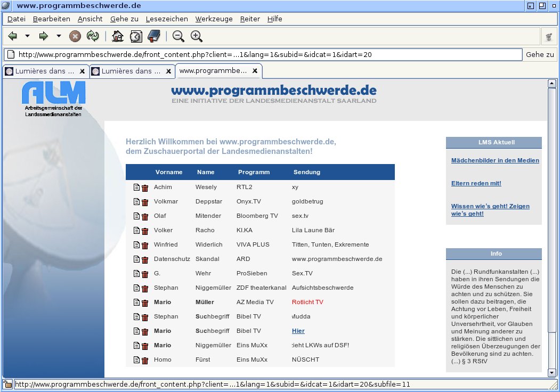Viewport: 560px width, 392px height.
Task: Open the document icon for Homo Fürst
Action: pos(136,360)
